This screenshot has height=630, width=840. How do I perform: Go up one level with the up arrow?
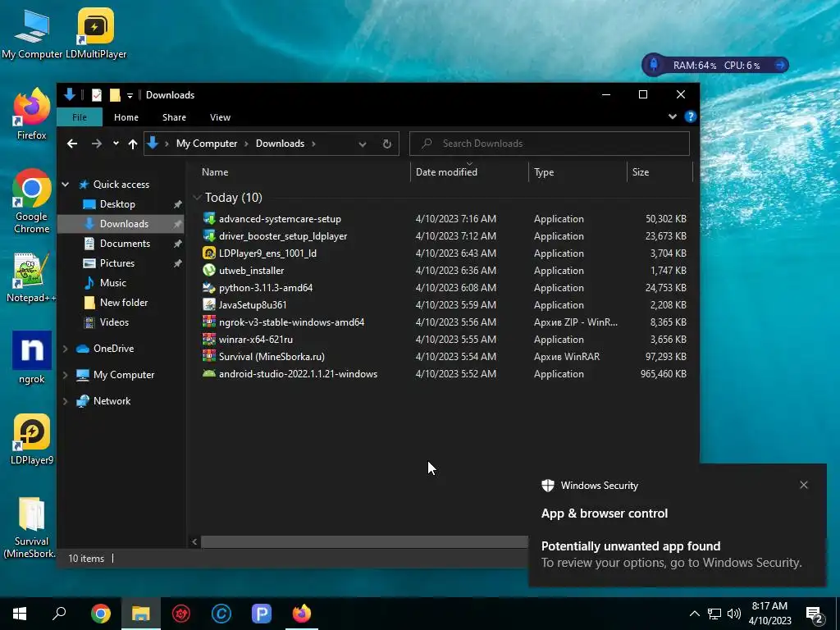(x=133, y=144)
